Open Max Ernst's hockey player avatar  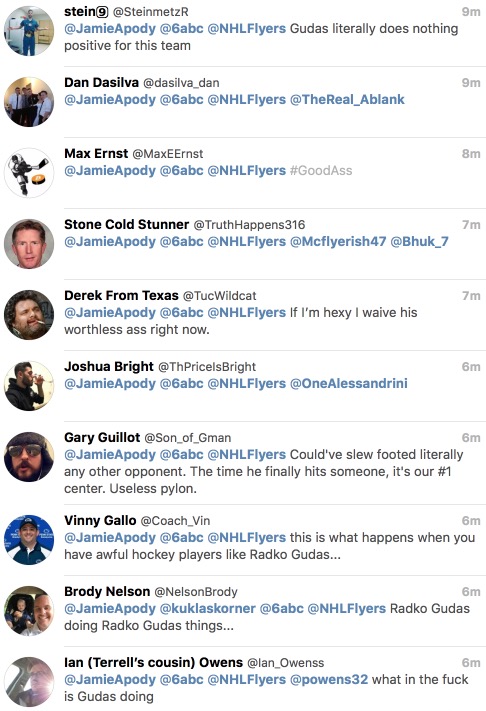pos(29,173)
